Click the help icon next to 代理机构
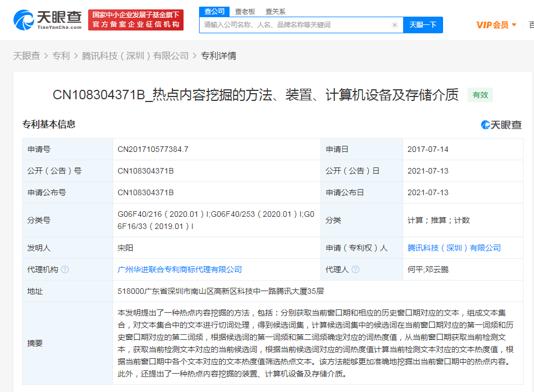 point(65,269)
